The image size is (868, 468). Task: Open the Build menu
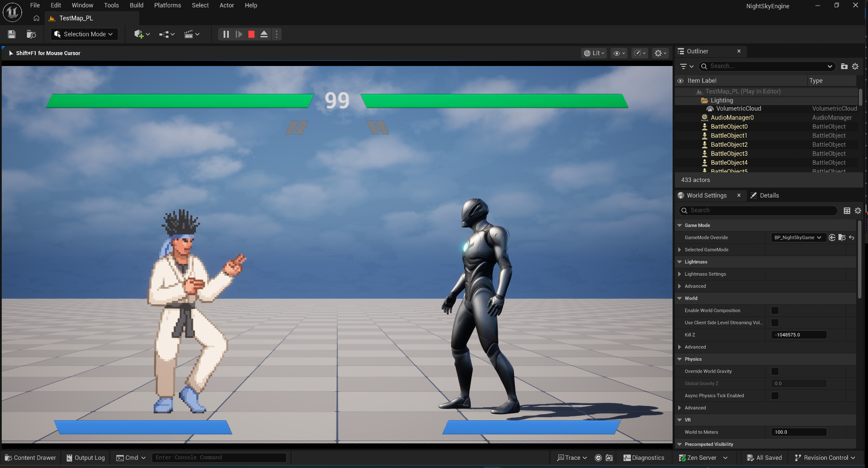point(136,5)
